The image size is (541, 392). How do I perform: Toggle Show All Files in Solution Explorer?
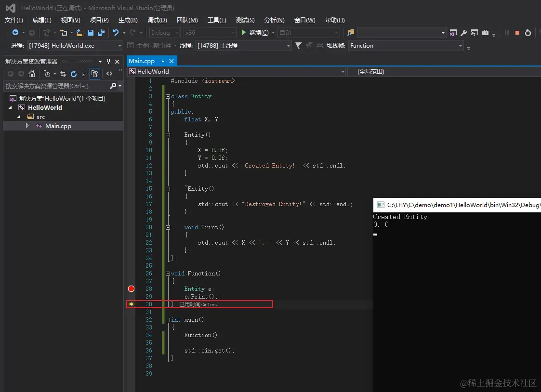click(95, 73)
